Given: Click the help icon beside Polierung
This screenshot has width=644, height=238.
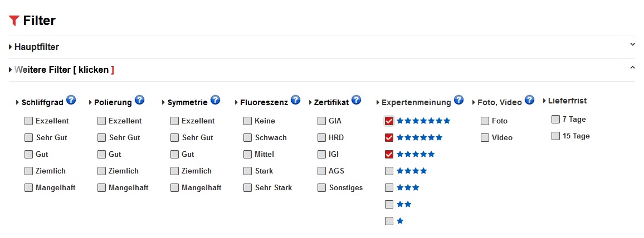Looking at the screenshot, I should tap(139, 100).
